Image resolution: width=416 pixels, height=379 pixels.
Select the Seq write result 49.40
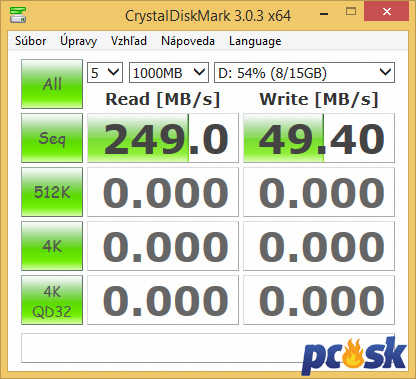coord(319,138)
